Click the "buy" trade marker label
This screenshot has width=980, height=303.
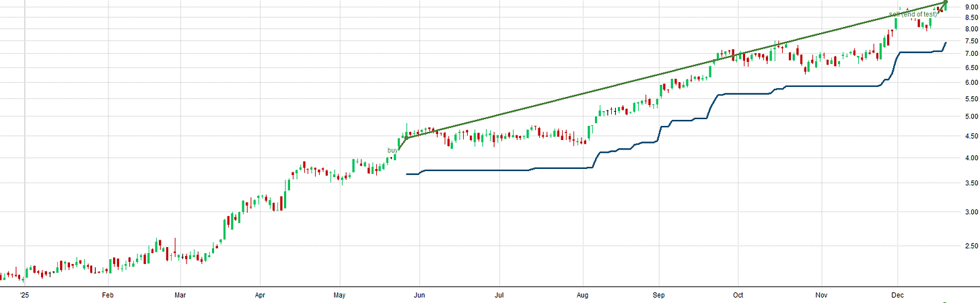point(392,150)
